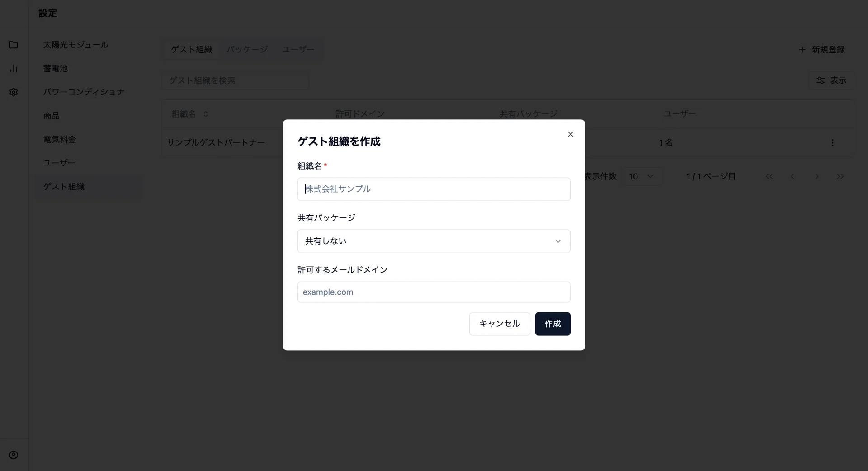The height and width of the screenshot is (471, 868).
Task: Switch to the パッケージ tab
Action: (247, 49)
